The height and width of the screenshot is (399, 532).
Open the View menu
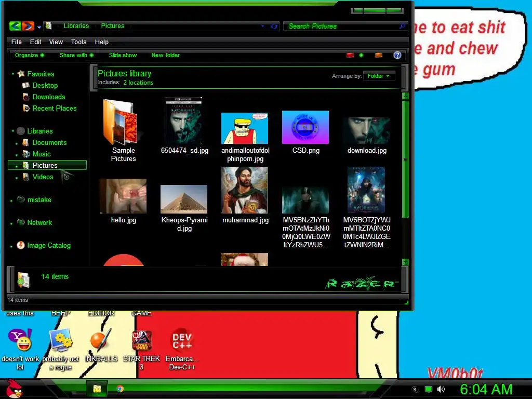[x=56, y=42]
